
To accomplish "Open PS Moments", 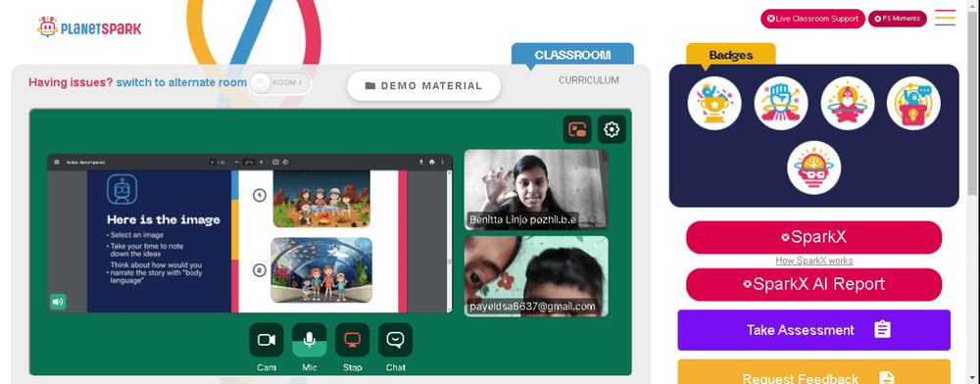I will [897, 19].
